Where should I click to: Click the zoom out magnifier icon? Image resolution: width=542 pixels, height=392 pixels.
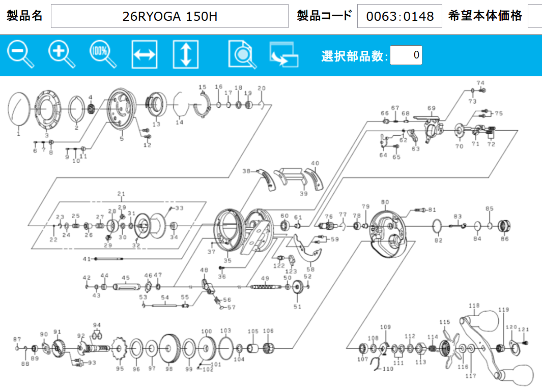(20, 54)
